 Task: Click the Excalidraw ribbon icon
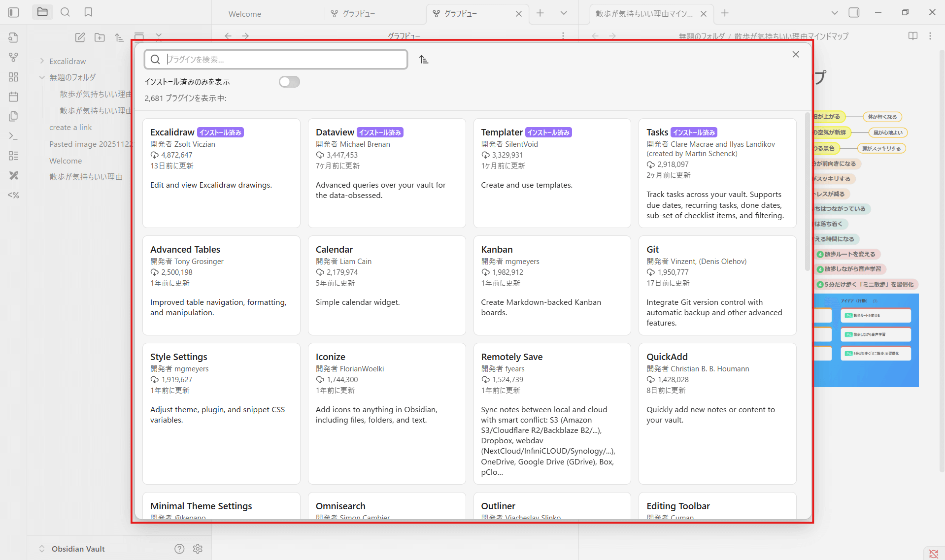tap(14, 175)
